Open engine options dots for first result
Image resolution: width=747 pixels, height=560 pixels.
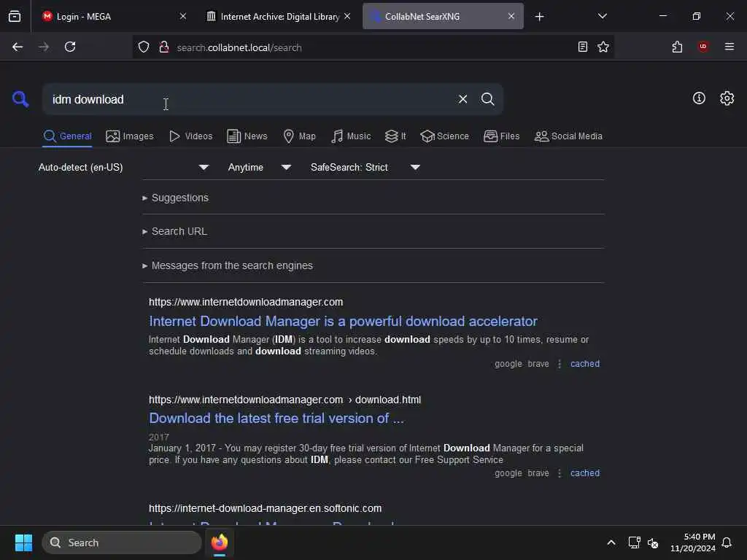(x=560, y=364)
